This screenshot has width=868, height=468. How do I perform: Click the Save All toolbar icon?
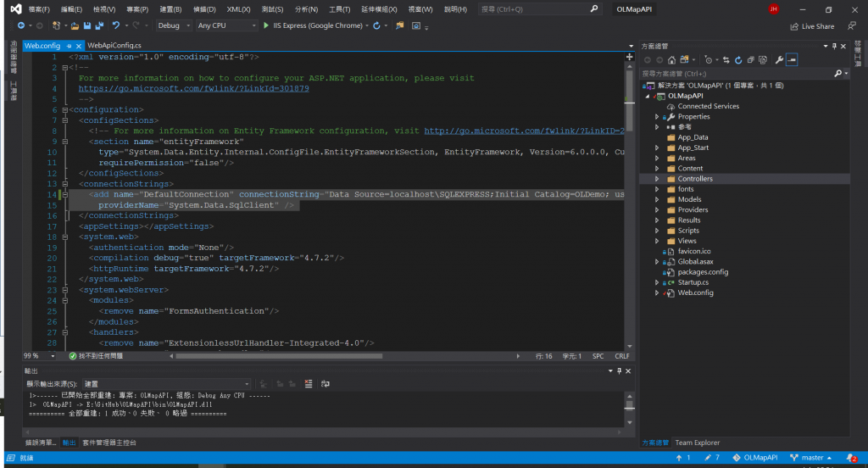(x=101, y=25)
